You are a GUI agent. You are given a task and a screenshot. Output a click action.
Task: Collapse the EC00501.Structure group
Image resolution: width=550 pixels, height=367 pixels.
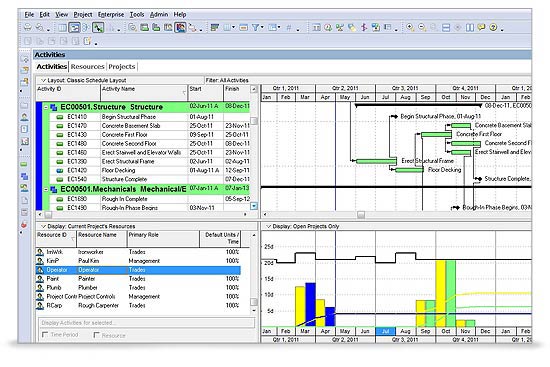tap(46, 107)
